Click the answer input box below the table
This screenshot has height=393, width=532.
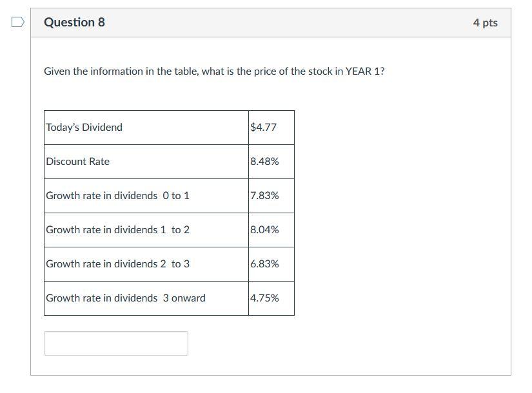click(x=115, y=343)
